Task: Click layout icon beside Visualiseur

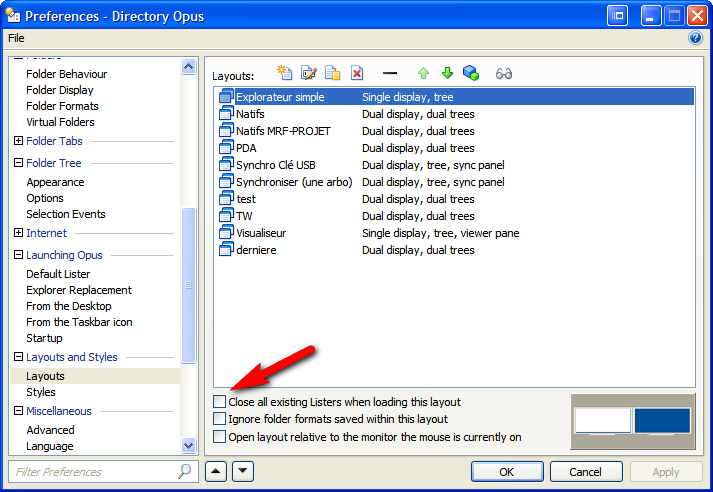Action: tap(226, 232)
